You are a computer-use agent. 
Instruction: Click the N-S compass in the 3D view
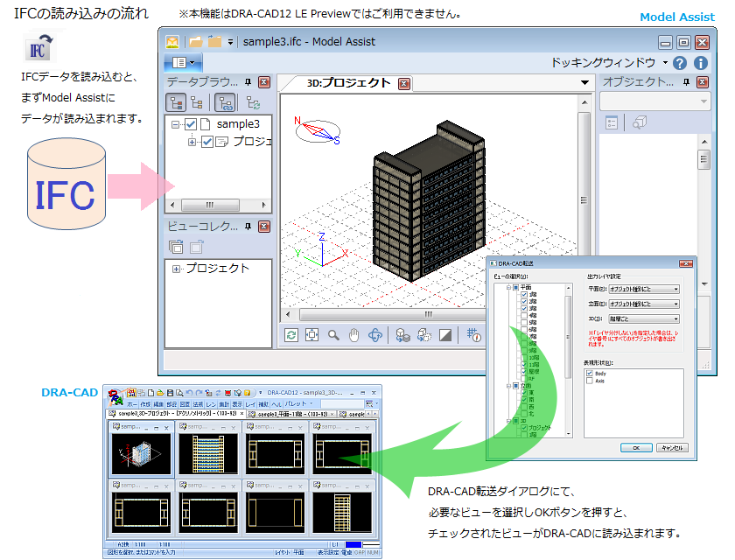pos(318,130)
